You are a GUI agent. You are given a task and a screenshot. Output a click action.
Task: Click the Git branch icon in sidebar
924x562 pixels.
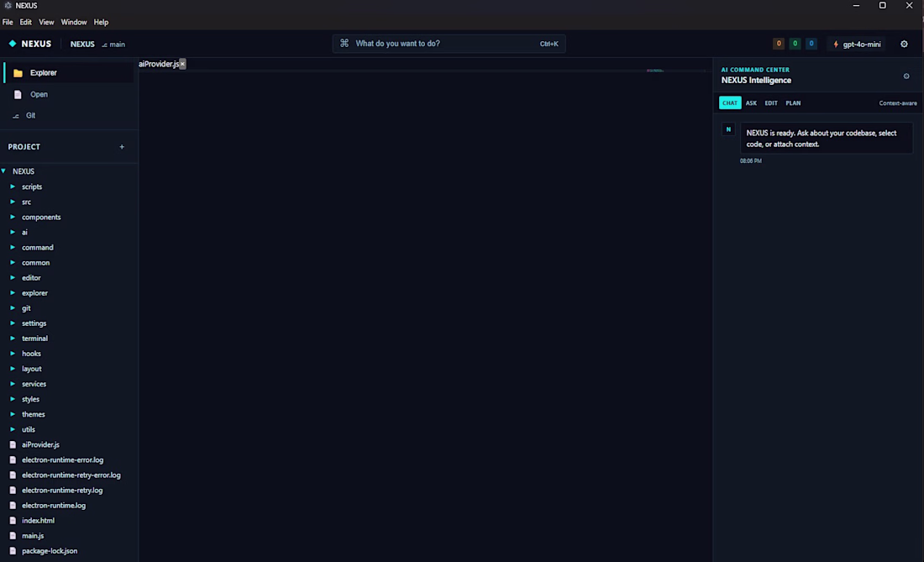[x=16, y=116]
